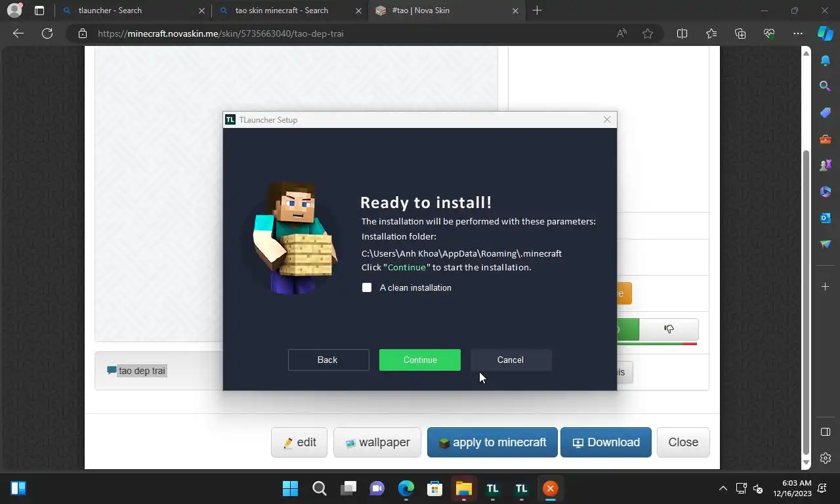This screenshot has height=504, width=840.
Task: Open Edge Settings and more menu
Action: (798, 33)
